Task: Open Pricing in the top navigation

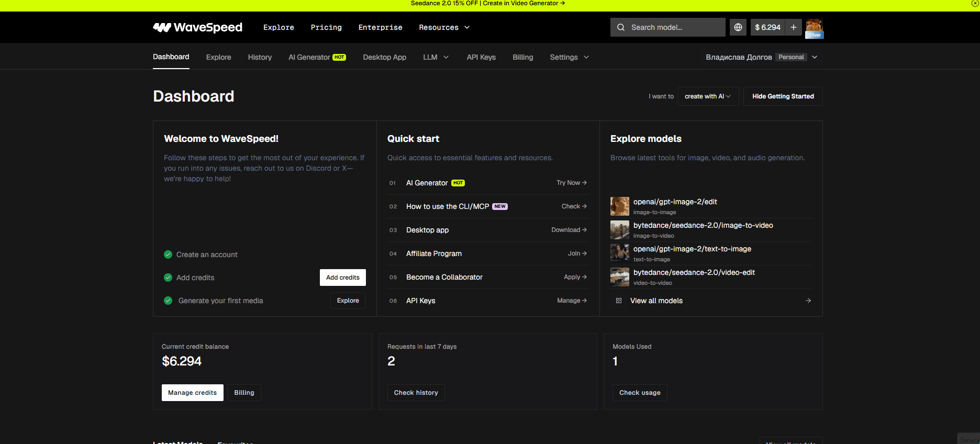Action: pyautogui.click(x=326, y=27)
